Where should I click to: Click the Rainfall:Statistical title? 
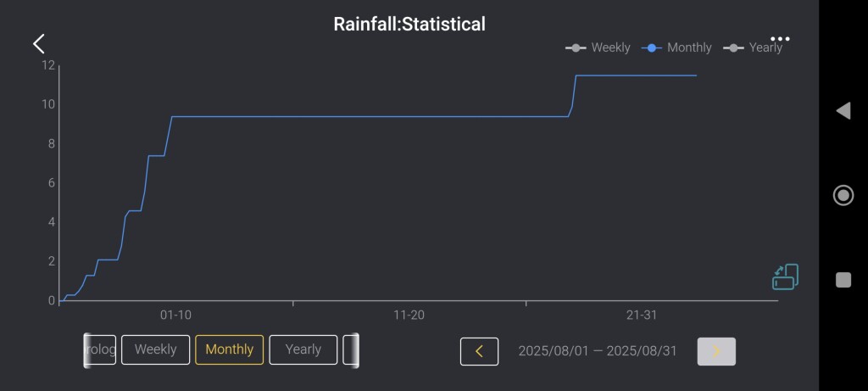click(x=409, y=24)
